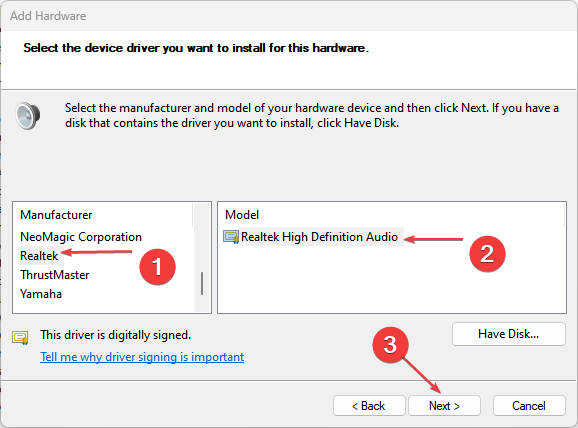Click the red number 1 annotation badge

pyautogui.click(x=157, y=267)
